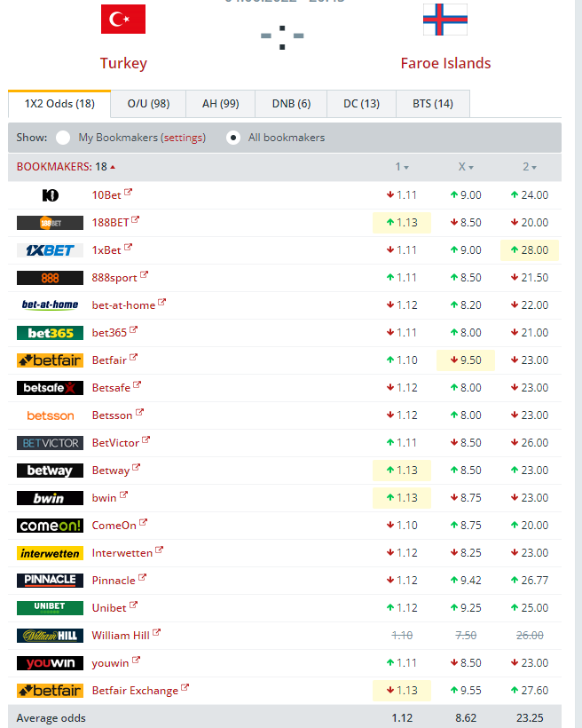
Task: Click the Faroe Islands flag image
Action: [x=445, y=19]
